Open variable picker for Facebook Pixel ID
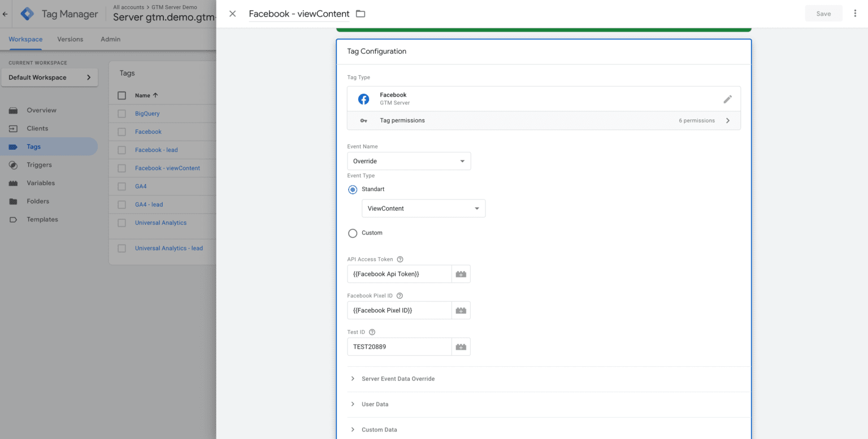Viewport: 868px width, 439px height. coord(461,310)
